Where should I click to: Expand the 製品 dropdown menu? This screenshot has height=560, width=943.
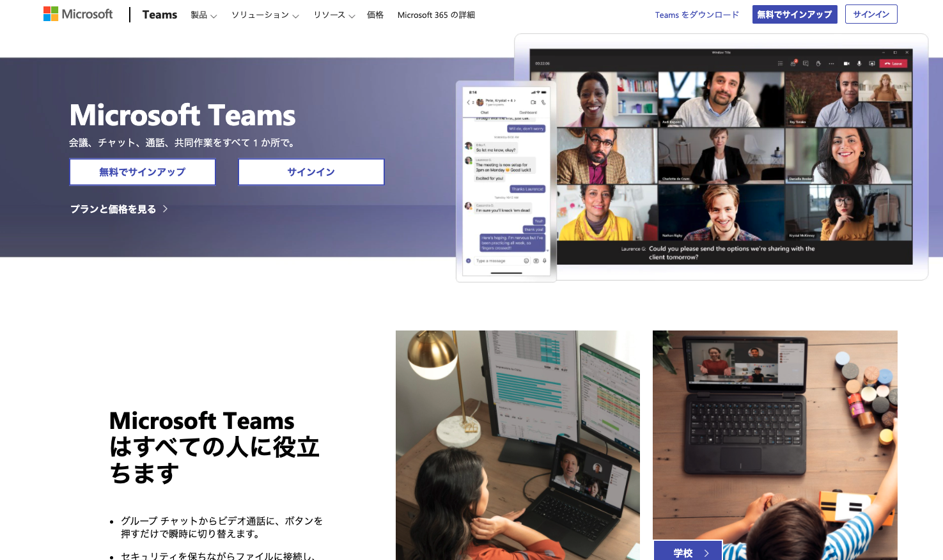click(203, 15)
